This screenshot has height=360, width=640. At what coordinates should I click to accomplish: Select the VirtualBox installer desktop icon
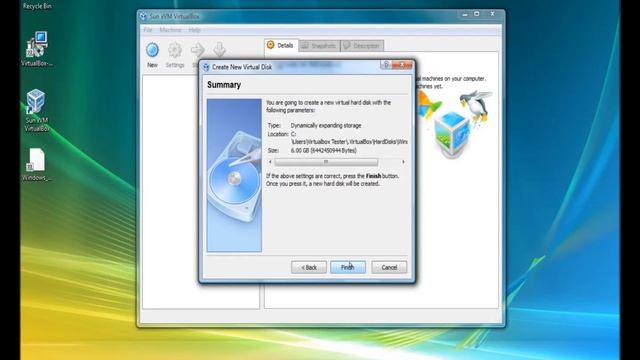pos(37,49)
